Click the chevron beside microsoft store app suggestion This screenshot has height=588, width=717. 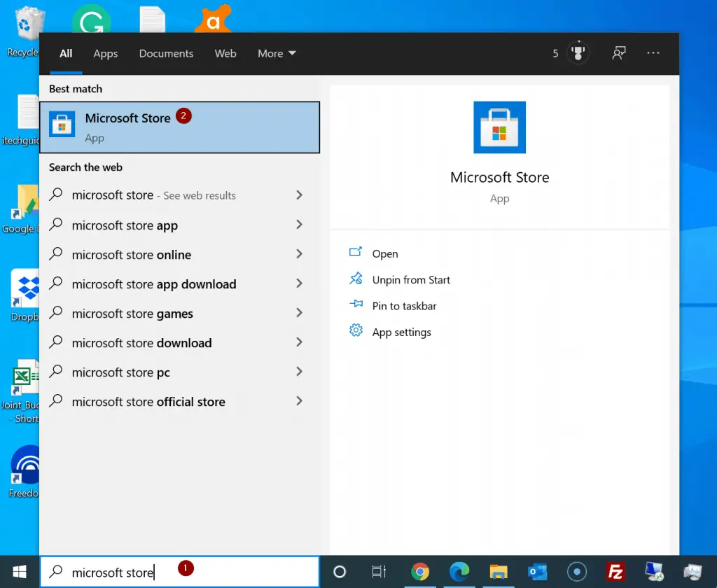pos(299,225)
